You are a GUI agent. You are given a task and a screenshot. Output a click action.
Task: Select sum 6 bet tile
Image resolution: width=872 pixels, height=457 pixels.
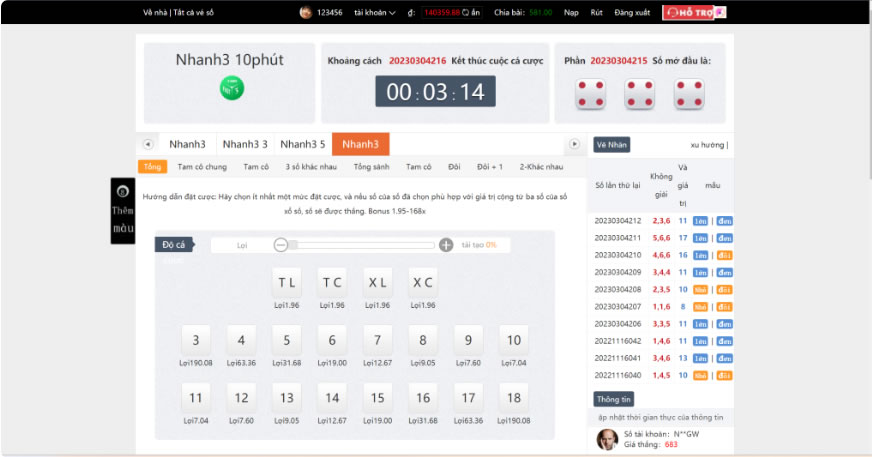coord(332,340)
